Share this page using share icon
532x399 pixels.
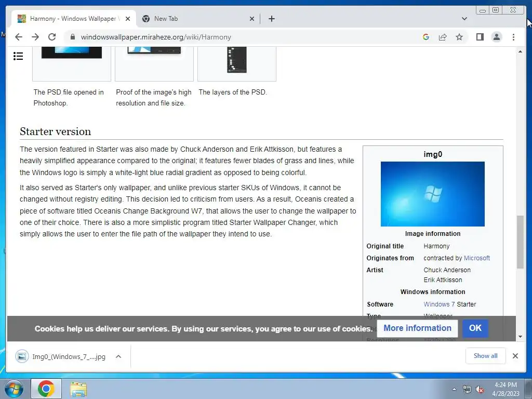(x=443, y=37)
